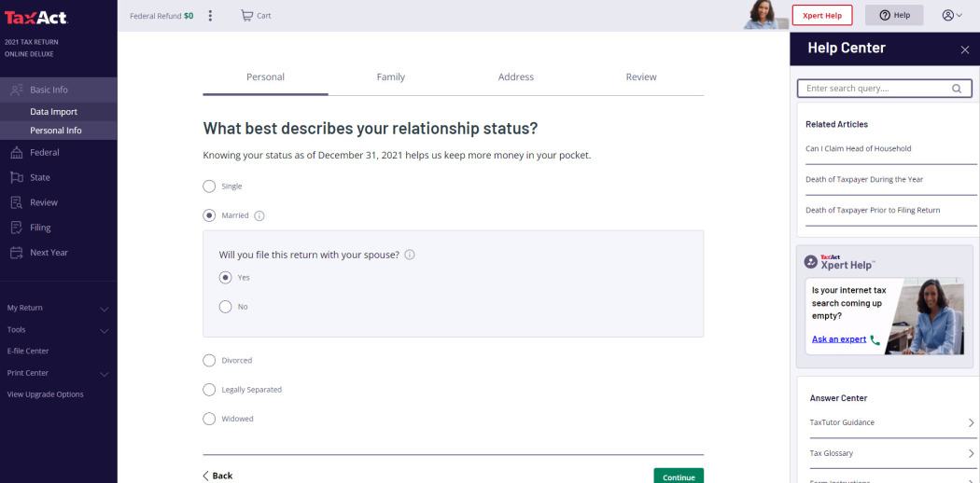Screen dimensions: 980x483
Task: Click the TaxAct logo
Action: pos(36,18)
